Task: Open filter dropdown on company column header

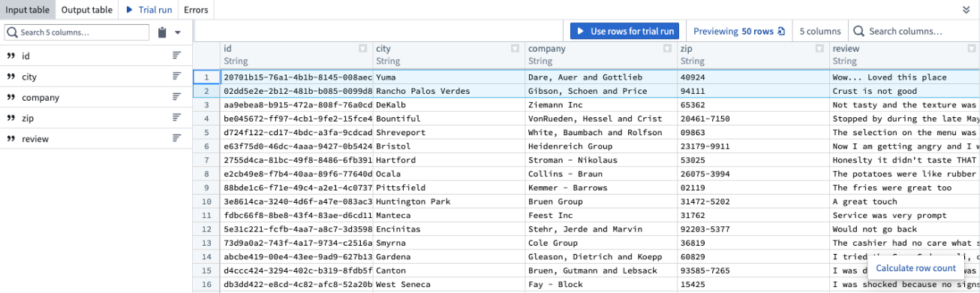Action: pyautogui.click(x=667, y=49)
